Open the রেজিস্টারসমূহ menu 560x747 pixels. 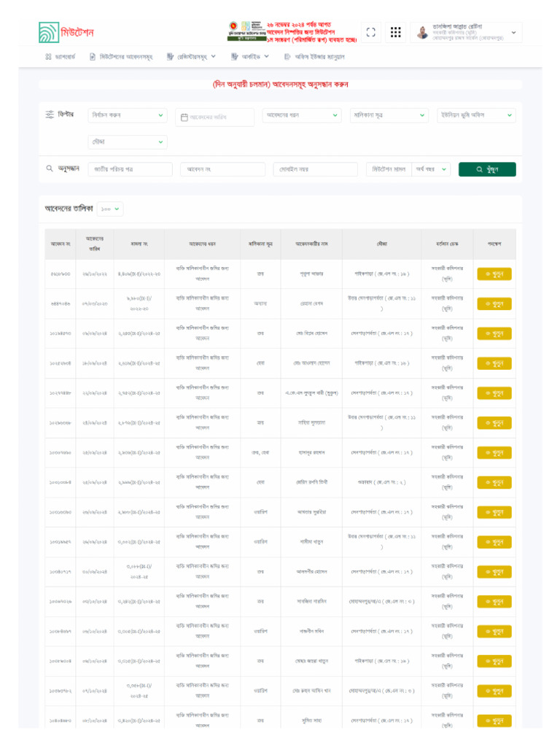point(192,56)
